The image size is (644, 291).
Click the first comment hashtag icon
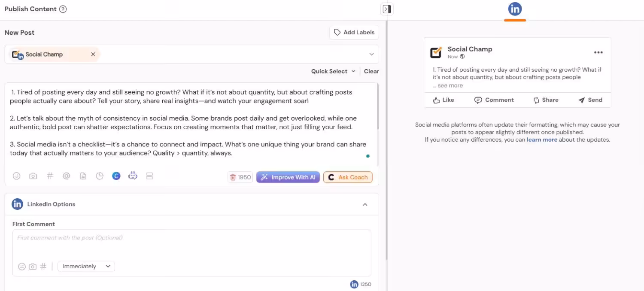click(43, 267)
